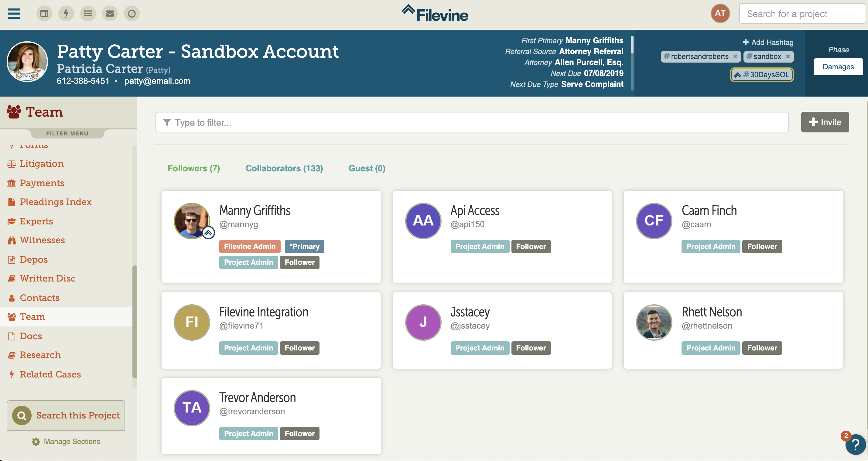
Task: Open the help question mark bubble
Action: click(x=855, y=445)
